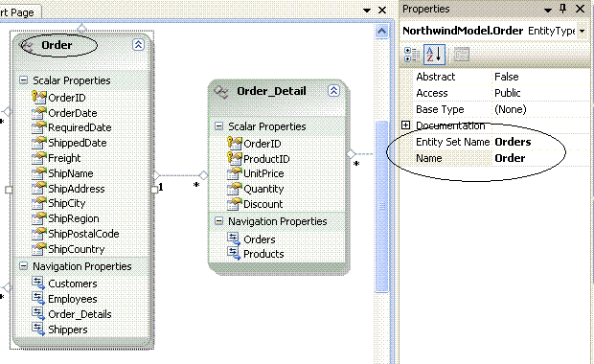The image size is (594, 364).
Task: Select the Base Type property row
Action: [x=501, y=109]
